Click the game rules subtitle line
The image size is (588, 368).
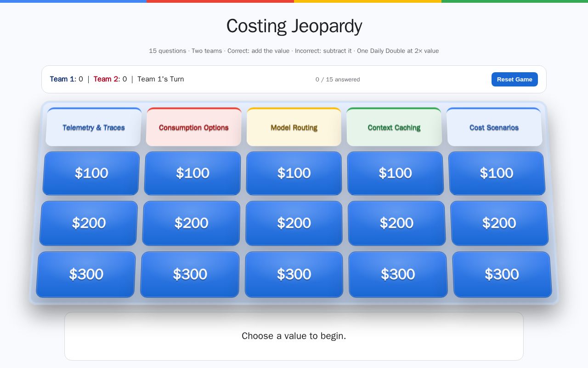(x=294, y=51)
